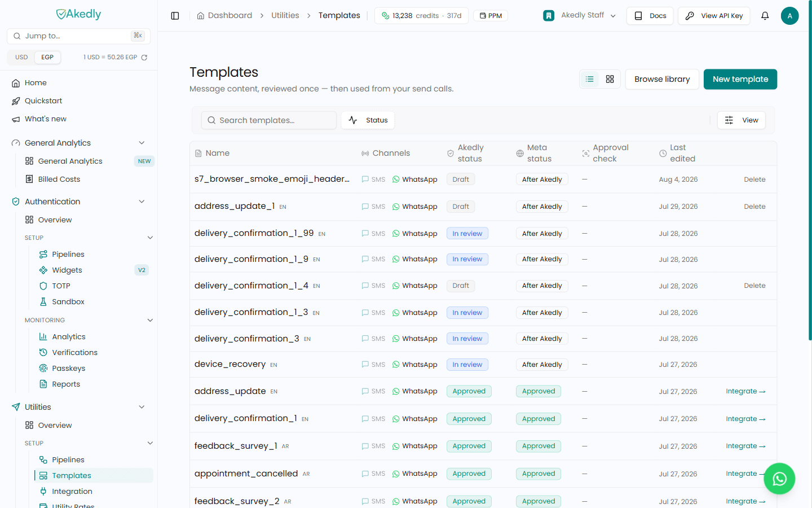Click the PPM badge in header
812x508 pixels.
tap(491, 16)
